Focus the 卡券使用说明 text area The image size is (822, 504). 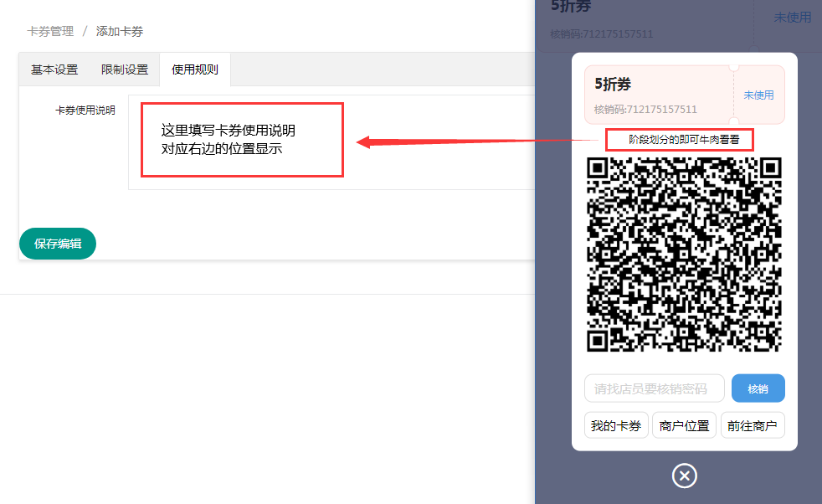point(331,142)
